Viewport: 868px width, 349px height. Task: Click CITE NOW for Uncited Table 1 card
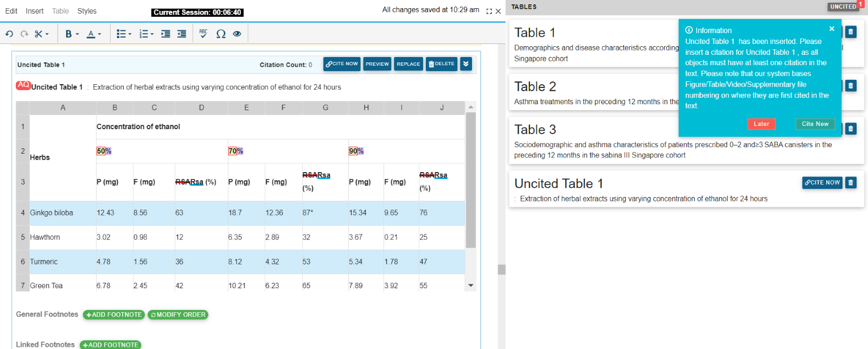[x=822, y=183]
